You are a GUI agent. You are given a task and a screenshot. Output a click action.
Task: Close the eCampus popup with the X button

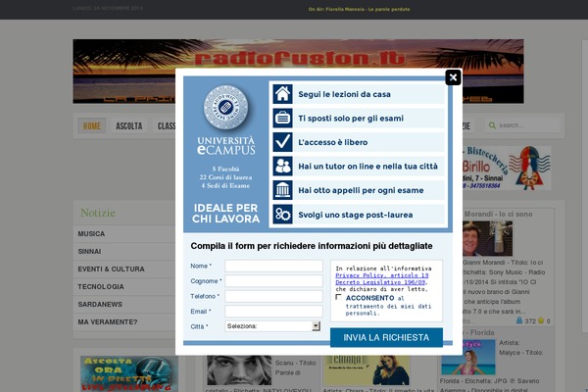tap(453, 77)
